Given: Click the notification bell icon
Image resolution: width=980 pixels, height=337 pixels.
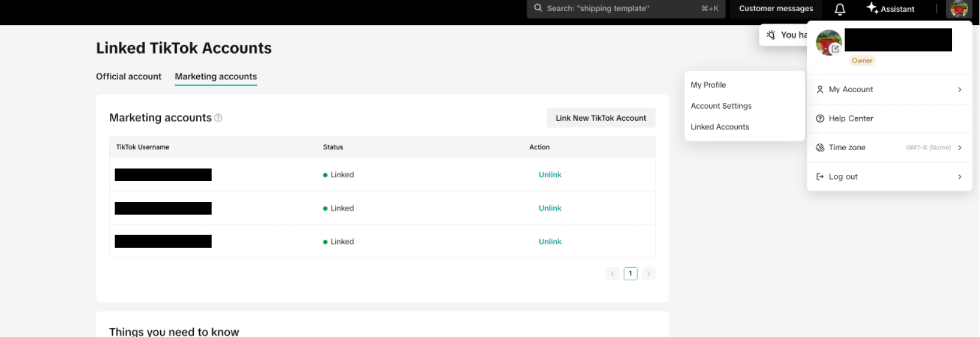Looking at the screenshot, I should [x=839, y=9].
